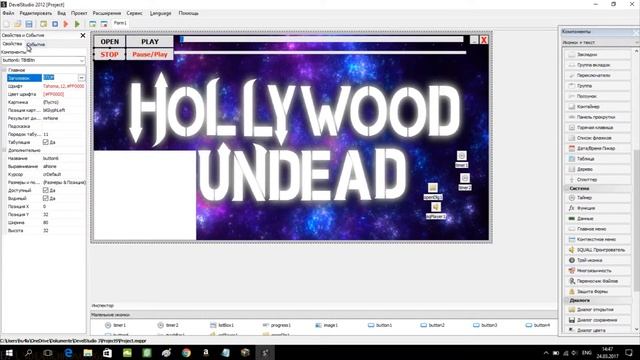Open the Вид menu

[62, 13]
